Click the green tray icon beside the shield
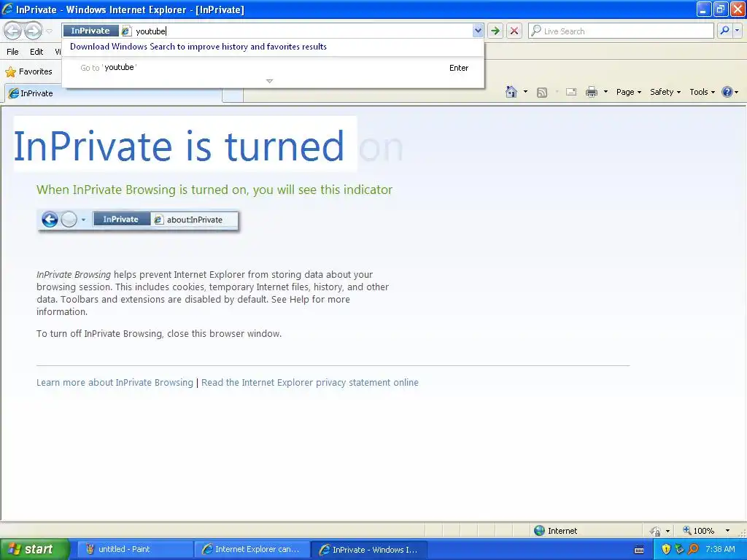Screen dimensions: 747x560 [x=679, y=549]
